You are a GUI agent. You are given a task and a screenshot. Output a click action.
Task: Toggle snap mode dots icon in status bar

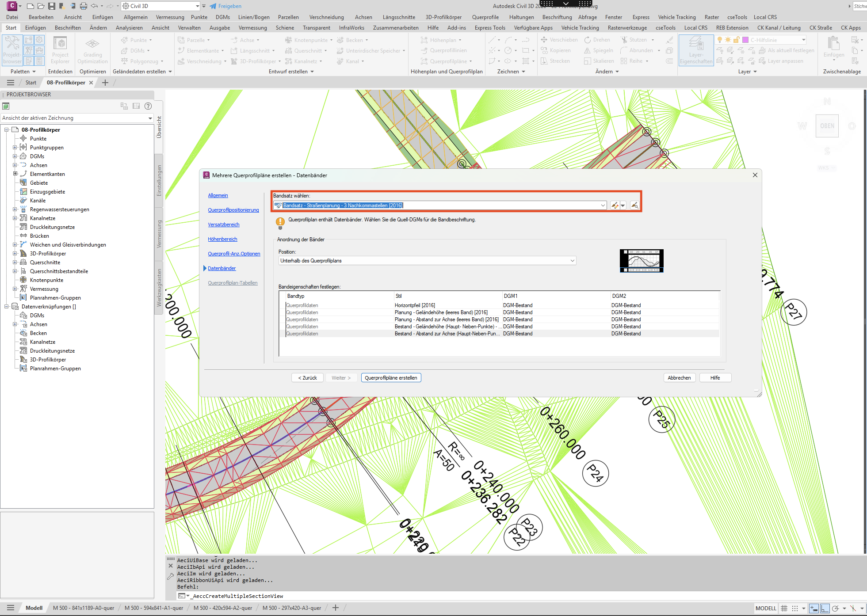pos(794,608)
